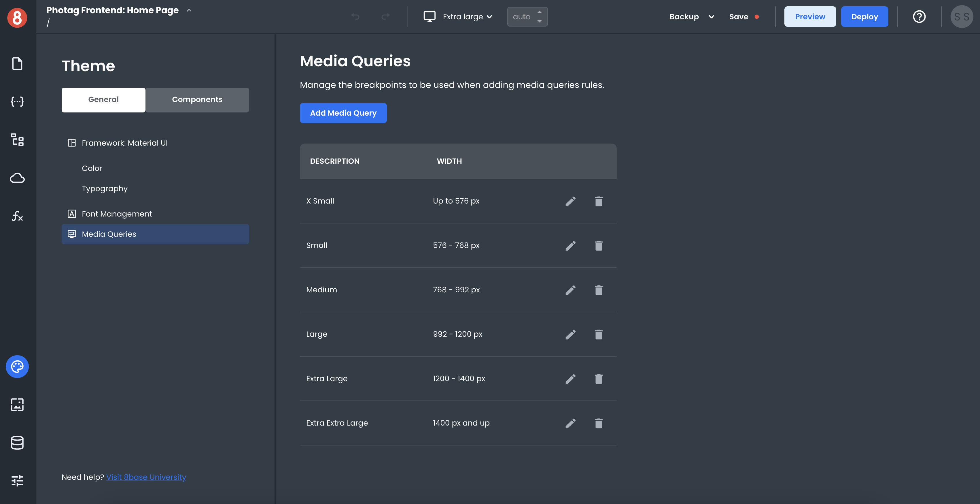
Task: Select Typography in theme menu
Action: (x=105, y=189)
